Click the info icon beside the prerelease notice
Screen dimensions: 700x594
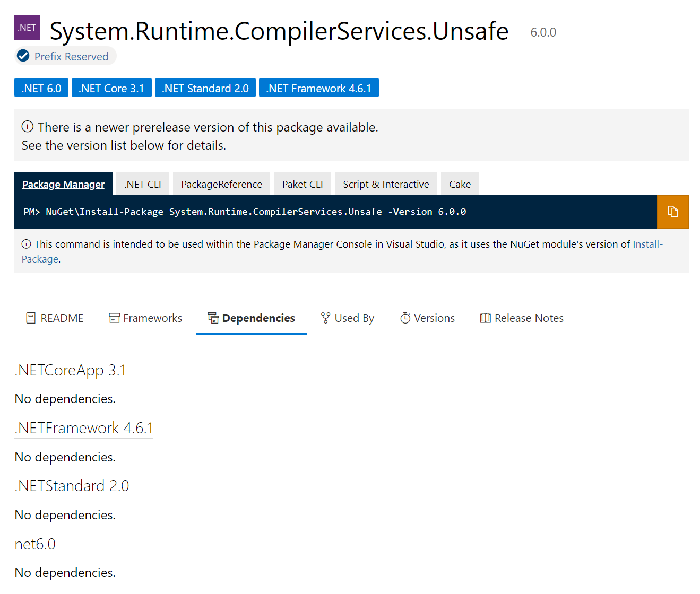point(28,127)
